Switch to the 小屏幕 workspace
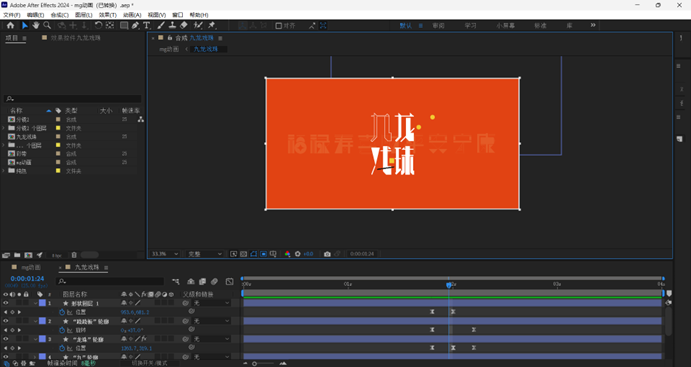Screen dimensions: 691x367 (505, 26)
